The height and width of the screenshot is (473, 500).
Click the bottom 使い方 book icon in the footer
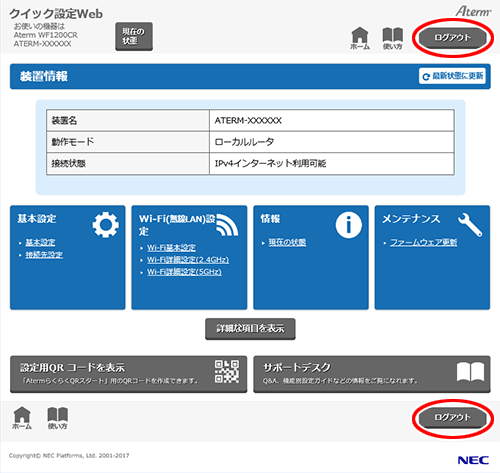pyautogui.click(x=57, y=418)
